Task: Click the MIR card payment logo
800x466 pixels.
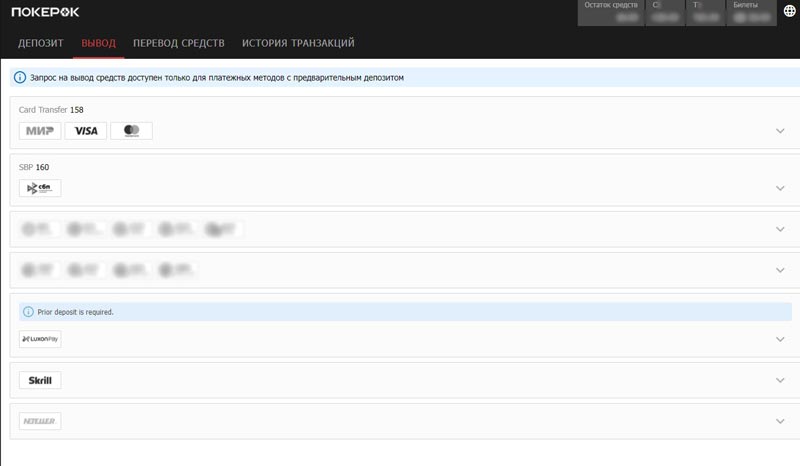Action: tap(40, 131)
